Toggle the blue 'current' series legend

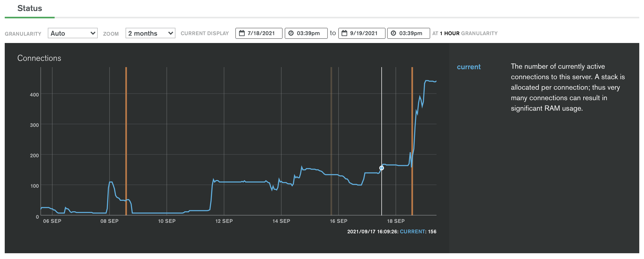coord(469,67)
